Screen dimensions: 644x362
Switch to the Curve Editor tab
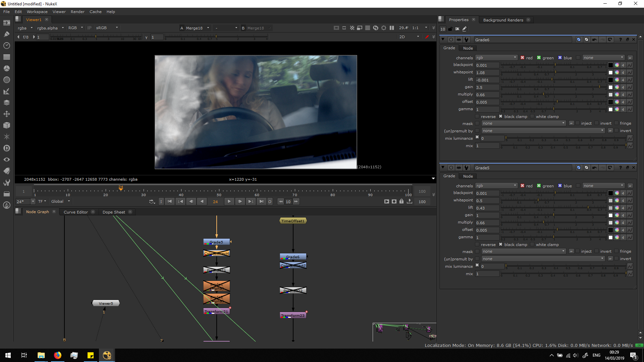point(76,212)
